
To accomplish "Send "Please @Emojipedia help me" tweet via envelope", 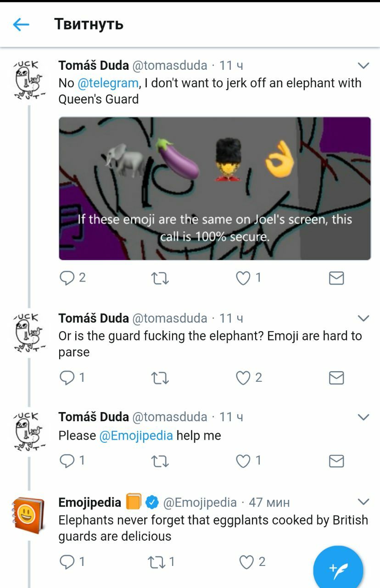I will [x=336, y=461].
